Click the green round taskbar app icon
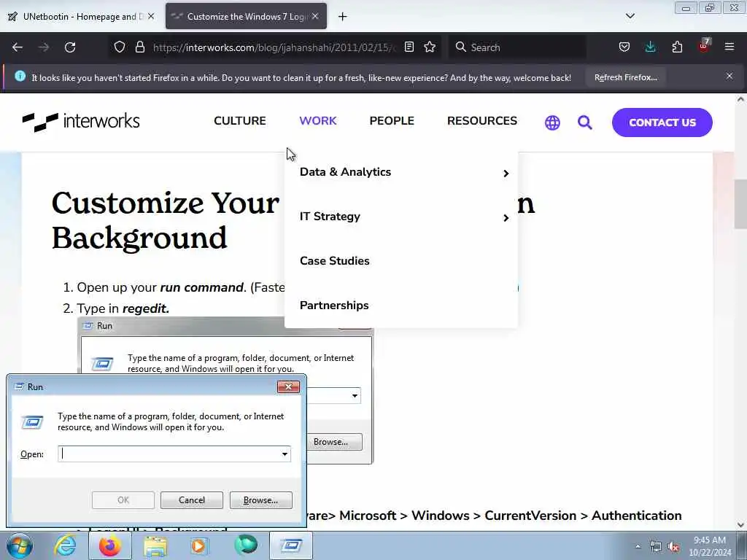This screenshot has width=747, height=560. (x=246, y=545)
